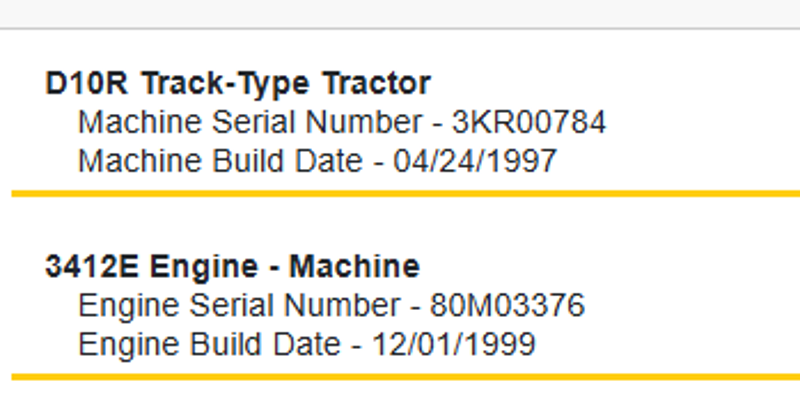Viewport: 800px width, 401px height.
Task: Click the yellow divider below the engine section
Action: pyautogui.click(x=400, y=377)
